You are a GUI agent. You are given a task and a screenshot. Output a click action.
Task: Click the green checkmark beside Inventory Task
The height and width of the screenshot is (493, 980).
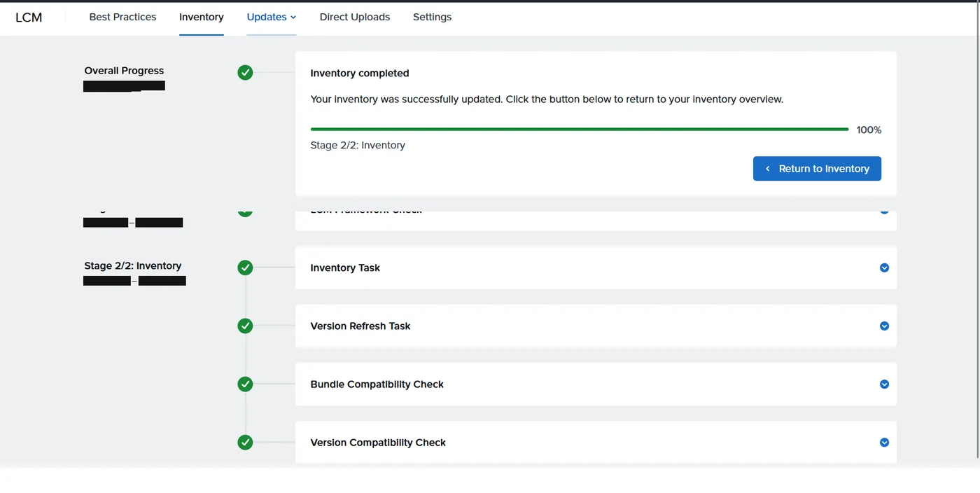[x=245, y=268]
